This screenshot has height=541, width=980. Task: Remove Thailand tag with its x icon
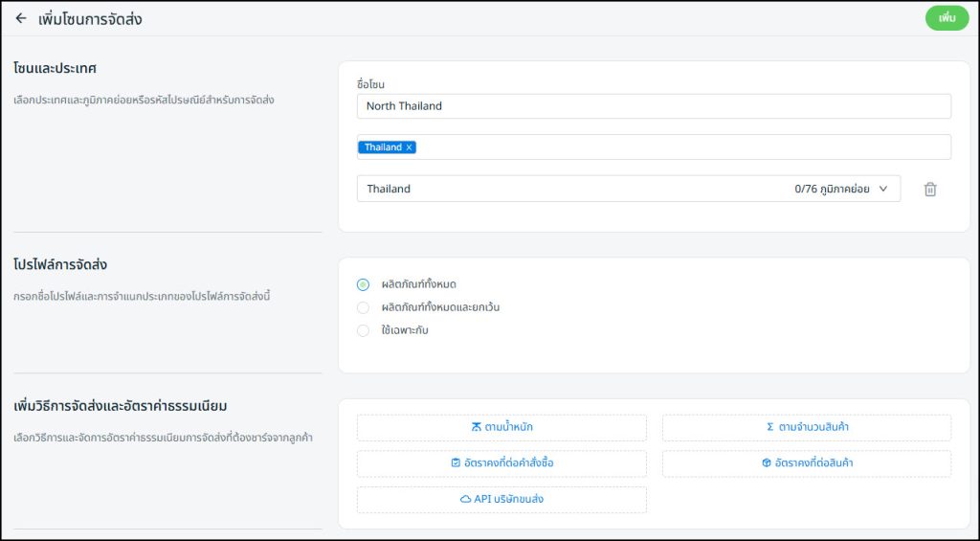[410, 147]
